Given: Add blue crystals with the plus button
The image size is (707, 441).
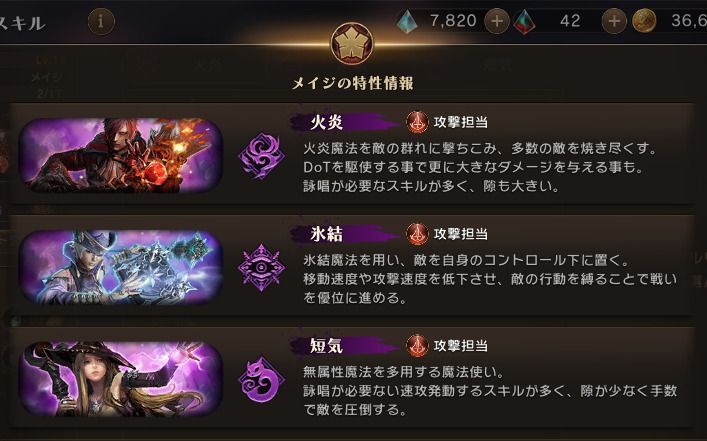Looking at the screenshot, I should click(x=497, y=21).
